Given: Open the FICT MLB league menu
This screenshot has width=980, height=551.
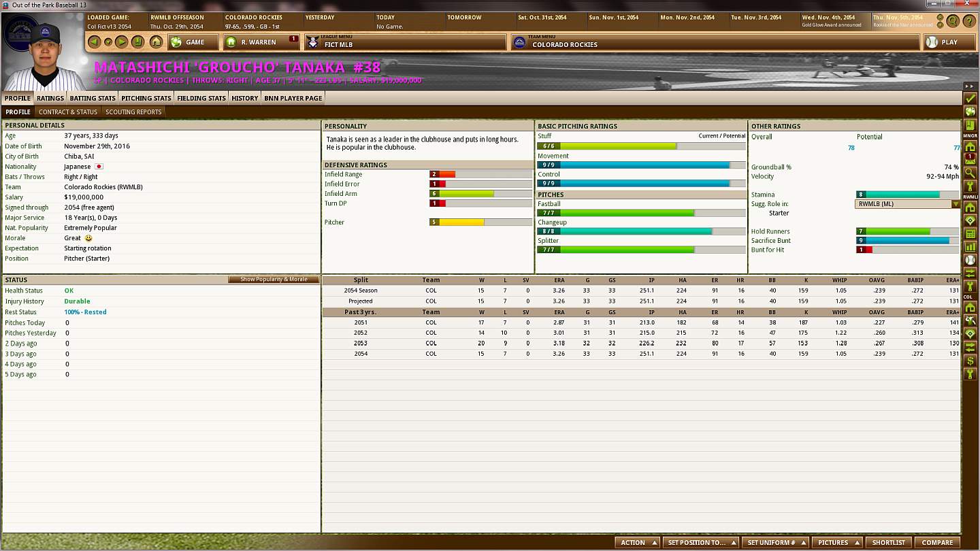Looking at the screenshot, I should 406,42.
